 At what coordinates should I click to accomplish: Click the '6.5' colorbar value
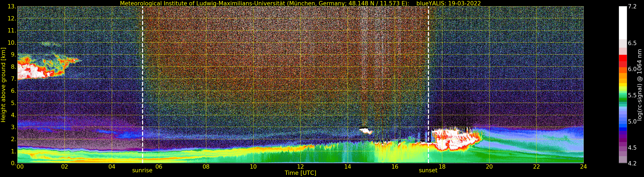point(632,43)
